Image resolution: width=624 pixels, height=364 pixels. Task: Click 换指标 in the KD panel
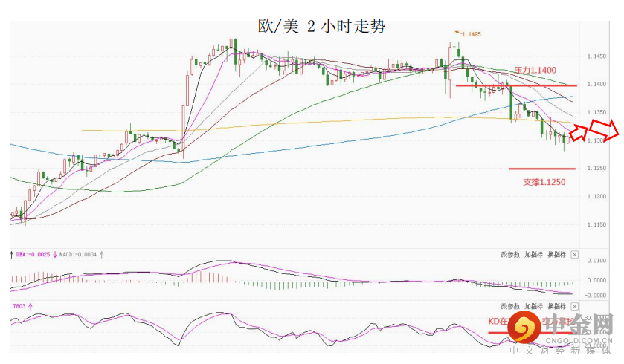coord(556,306)
